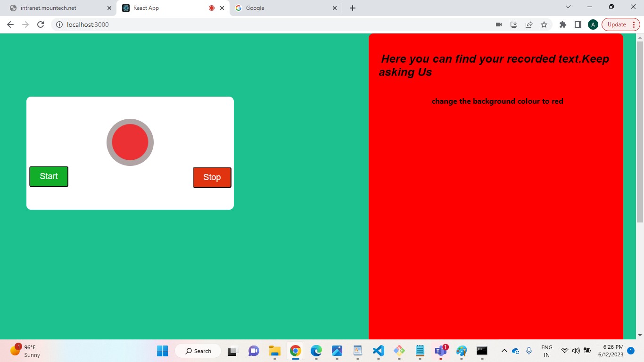This screenshot has width=644, height=362.
Task: Show hidden system tray icons
Action: pyautogui.click(x=504, y=351)
